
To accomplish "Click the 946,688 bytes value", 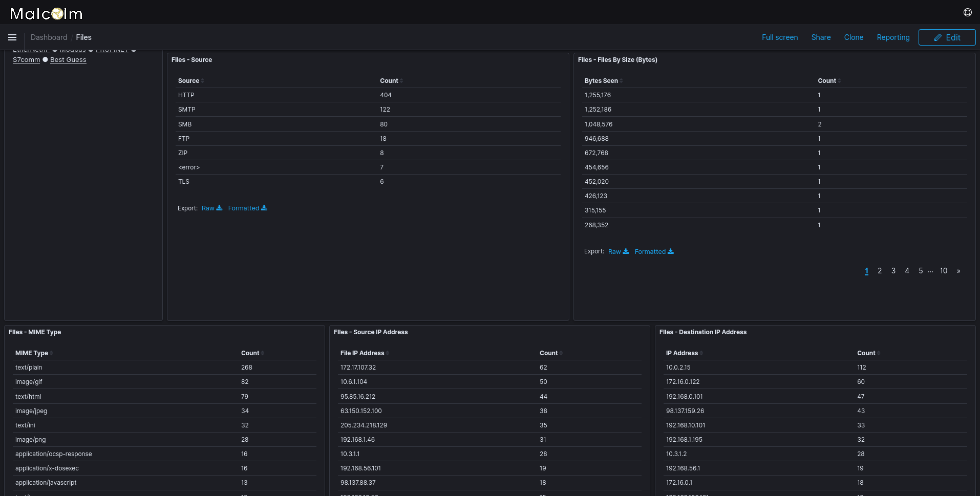I will (x=596, y=139).
